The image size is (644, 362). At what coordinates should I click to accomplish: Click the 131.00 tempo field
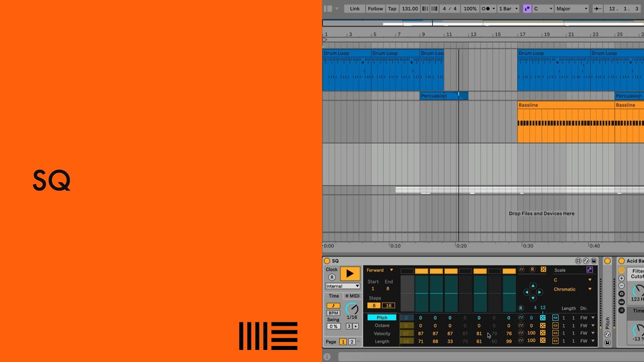[x=410, y=9]
